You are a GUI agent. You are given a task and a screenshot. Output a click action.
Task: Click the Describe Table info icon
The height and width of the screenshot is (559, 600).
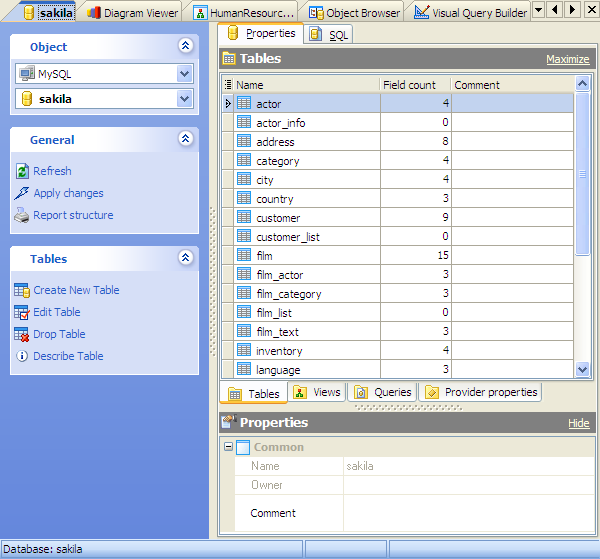point(22,356)
